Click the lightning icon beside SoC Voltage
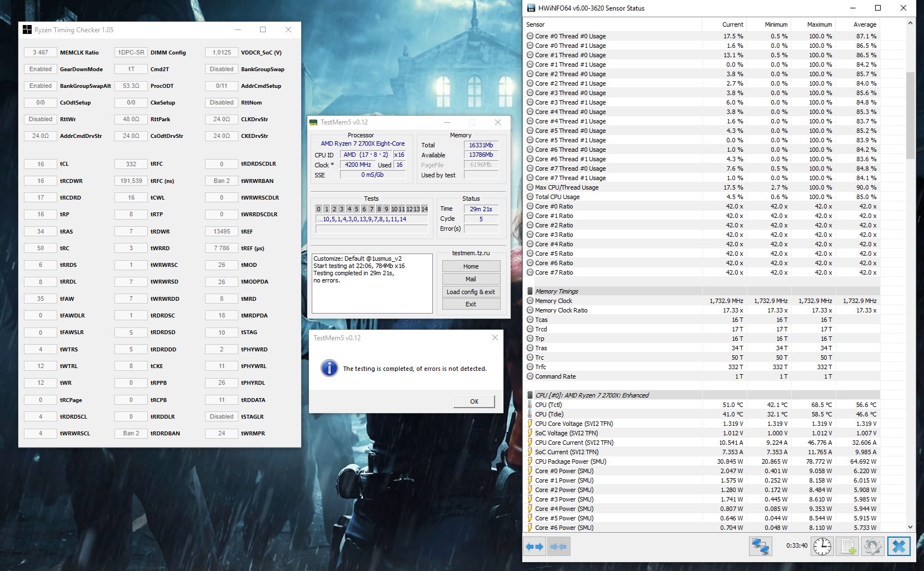The image size is (924, 571). click(530, 433)
